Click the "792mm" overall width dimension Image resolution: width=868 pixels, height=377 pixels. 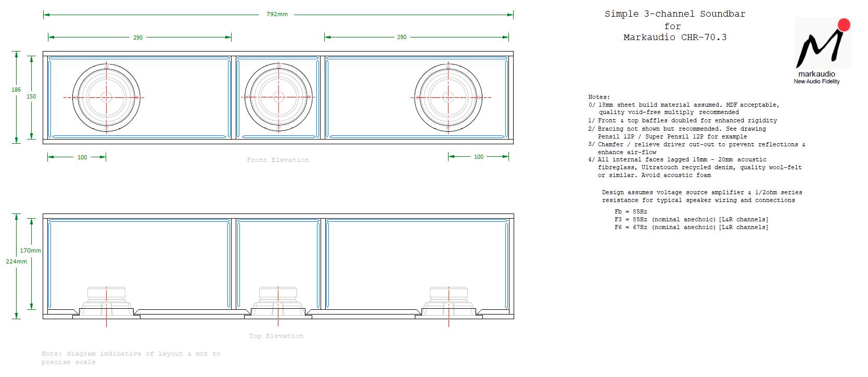coord(277,15)
